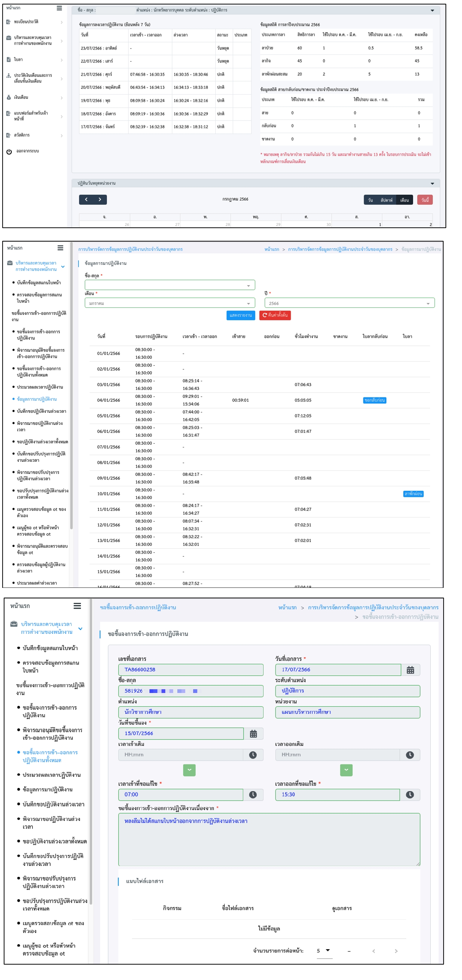
Task: Click the ลาพักผ่อน badge on 10/01/2566 row
Action: [x=413, y=494]
